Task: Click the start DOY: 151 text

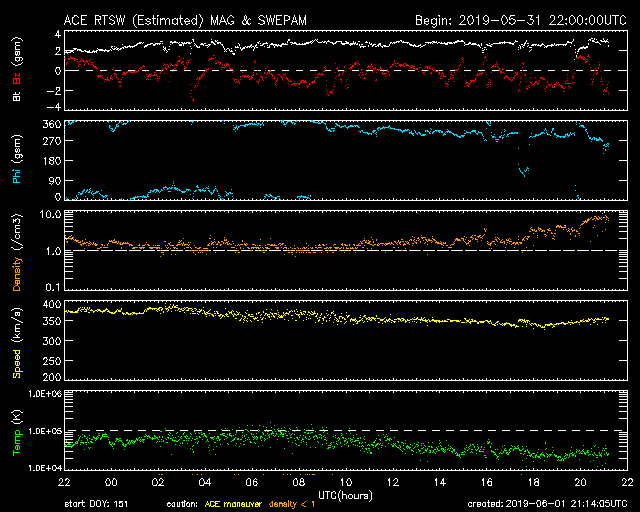Action: point(96,504)
